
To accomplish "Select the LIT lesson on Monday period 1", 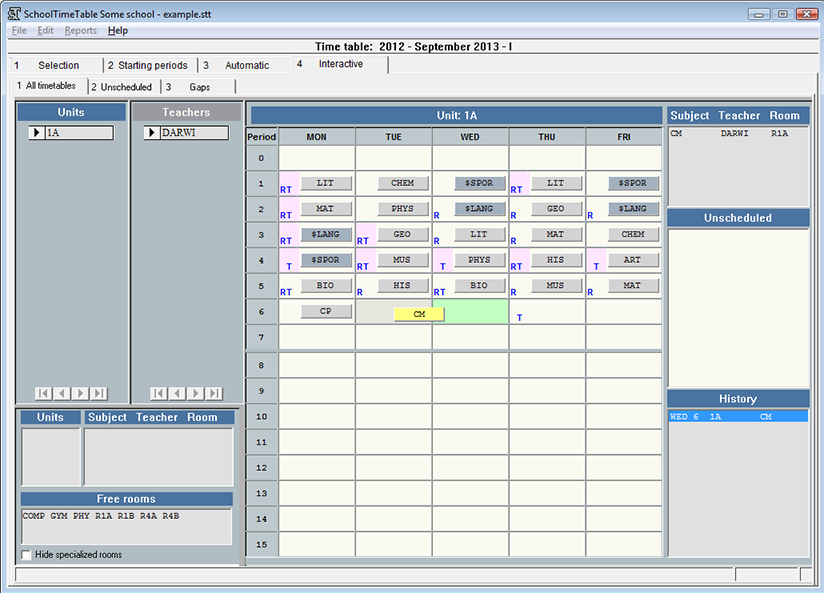I will coord(326,183).
